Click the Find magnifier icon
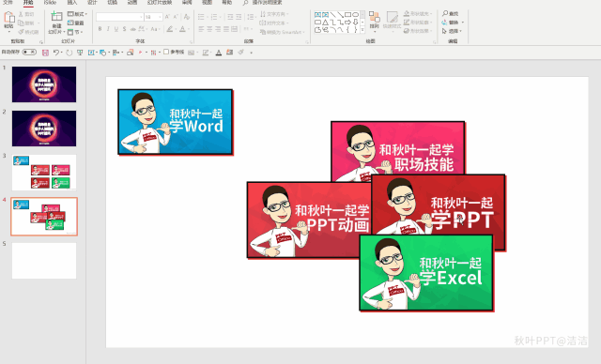601x364 pixels. [445, 13]
